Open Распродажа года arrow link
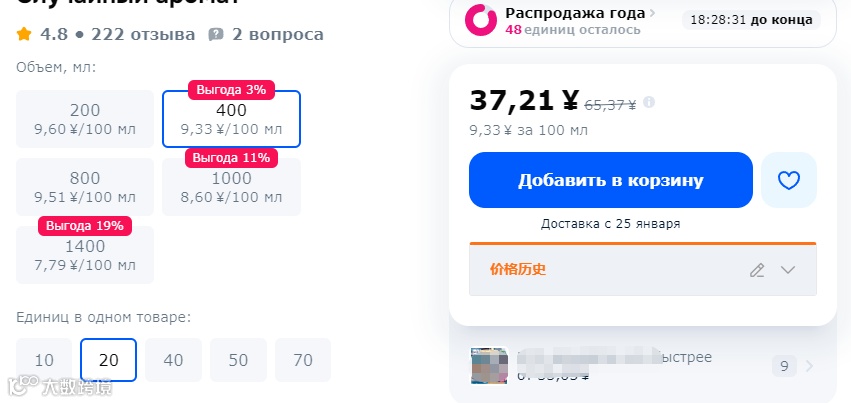This screenshot has height=403, width=851. (x=652, y=13)
